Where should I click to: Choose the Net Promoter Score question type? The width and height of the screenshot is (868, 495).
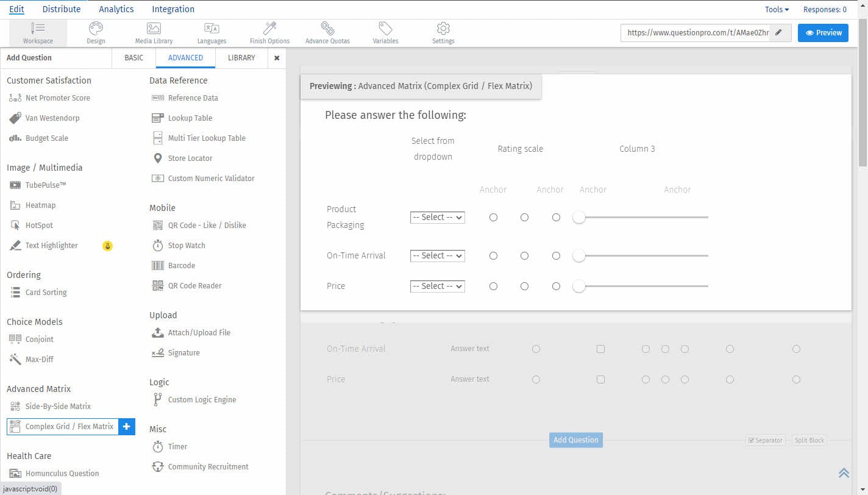point(57,98)
